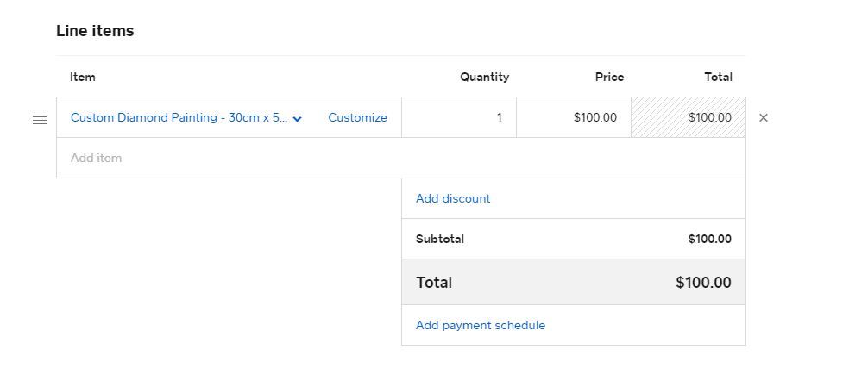The height and width of the screenshot is (381, 868).
Task: Select the grand Total amount $100.00
Action: [x=703, y=283]
